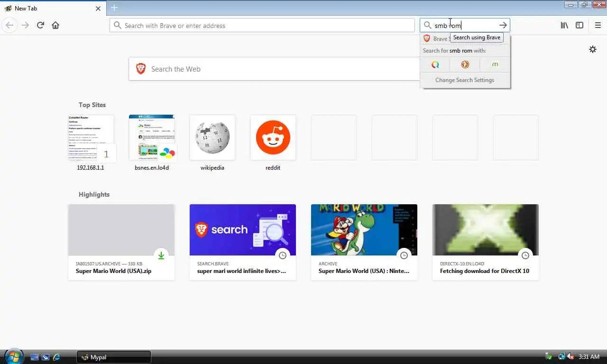The height and width of the screenshot is (364, 607).
Task: Click the 'Highlights' heading
Action: pyautogui.click(x=94, y=194)
